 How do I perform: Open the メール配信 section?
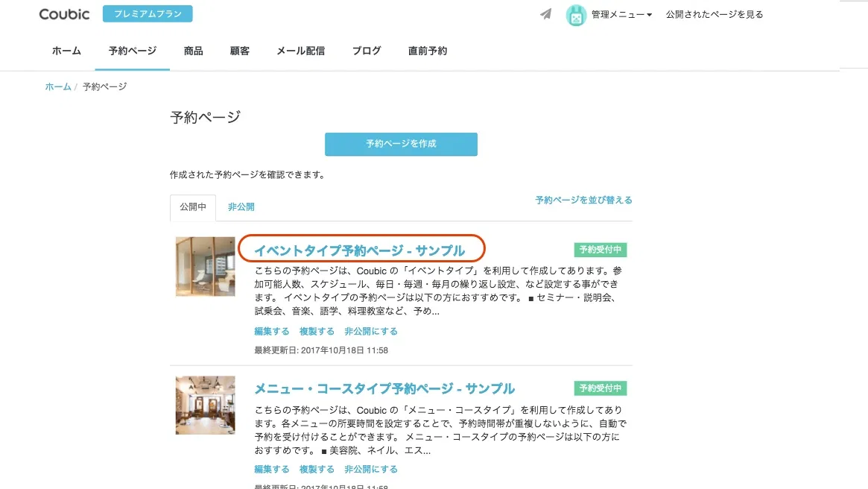click(x=301, y=51)
